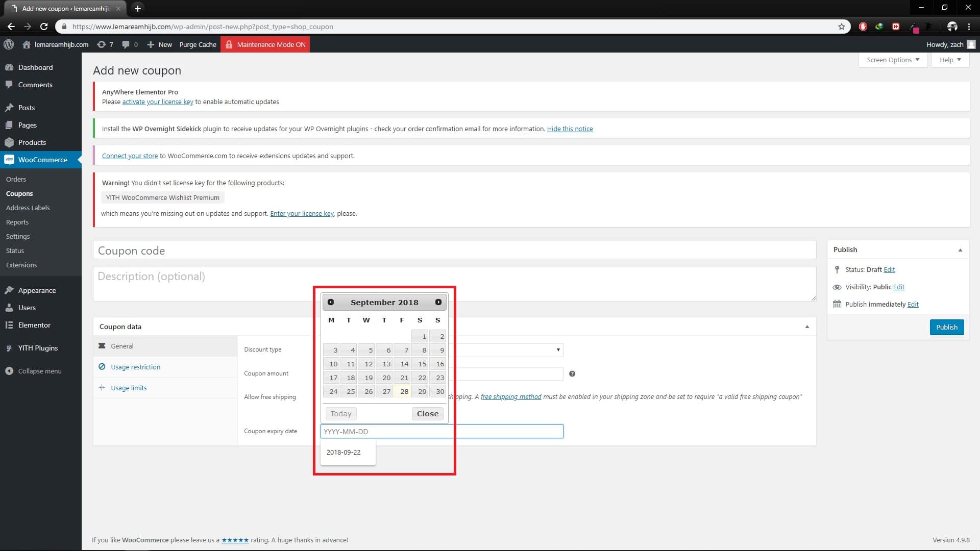Expand Screen Options dropdown
The width and height of the screenshot is (980, 551).
(893, 60)
